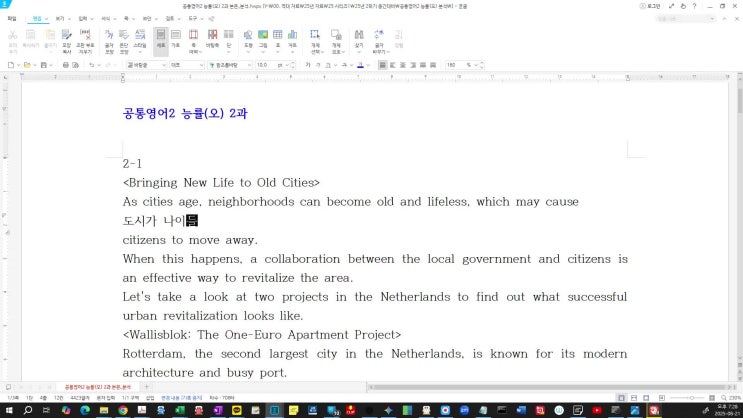Open the 바탕글 paragraph style dropdown

tap(146, 65)
